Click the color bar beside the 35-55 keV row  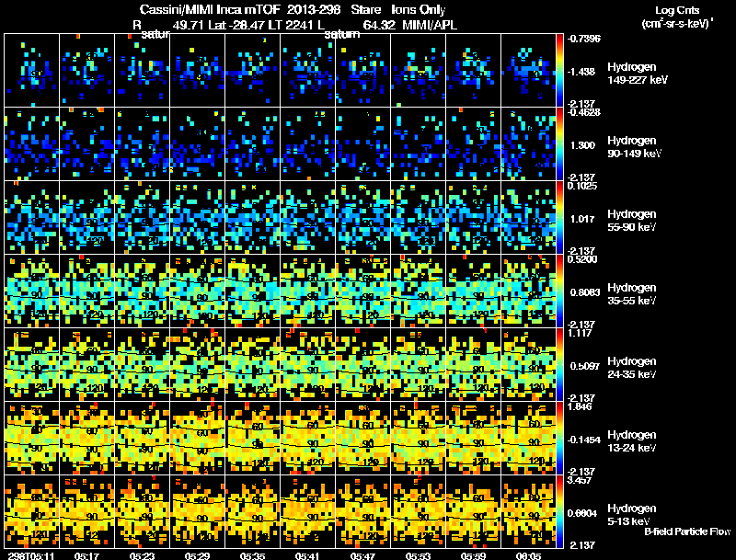pyautogui.click(x=559, y=291)
